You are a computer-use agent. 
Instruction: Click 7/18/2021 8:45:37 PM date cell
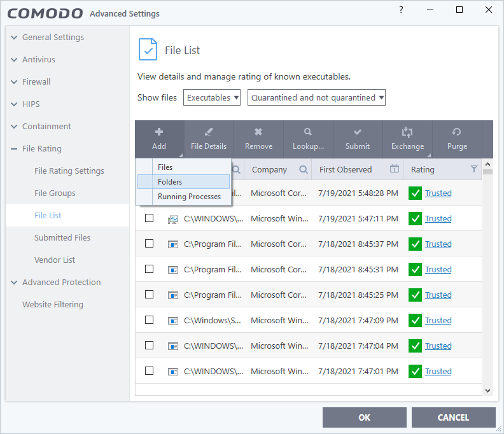click(358, 244)
